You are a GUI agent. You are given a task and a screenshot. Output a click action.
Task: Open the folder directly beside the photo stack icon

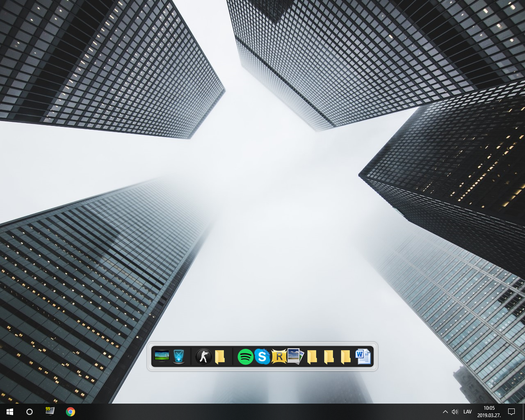(312, 356)
